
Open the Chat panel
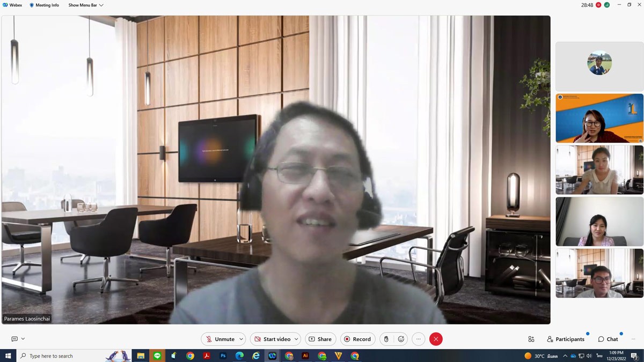[608, 339]
